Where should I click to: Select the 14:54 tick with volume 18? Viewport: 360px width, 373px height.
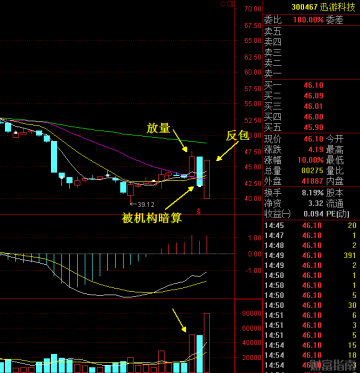(x=311, y=355)
